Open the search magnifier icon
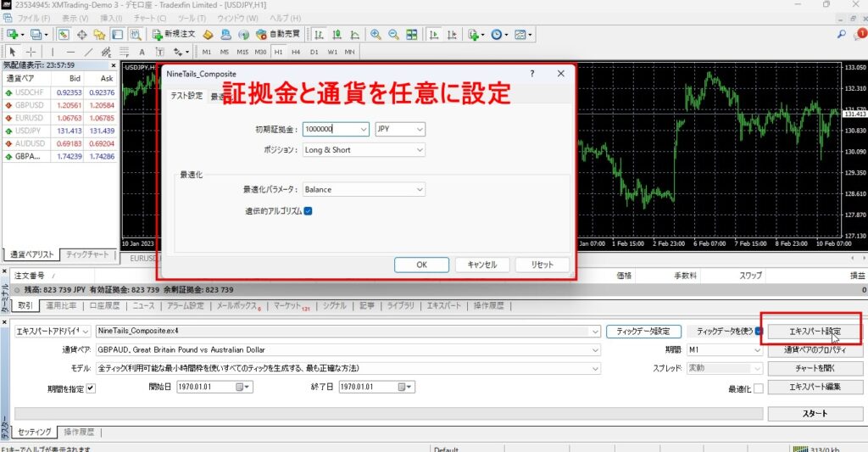 coord(842,34)
